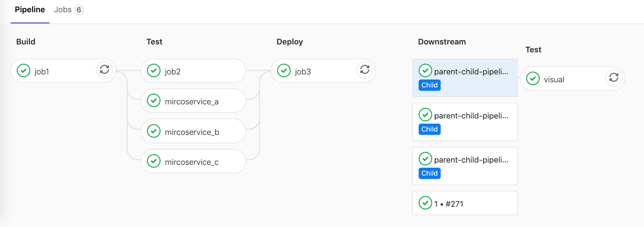
Task: Retry job3 in the Deploy stage
Action: pyautogui.click(x=365, y=70)
